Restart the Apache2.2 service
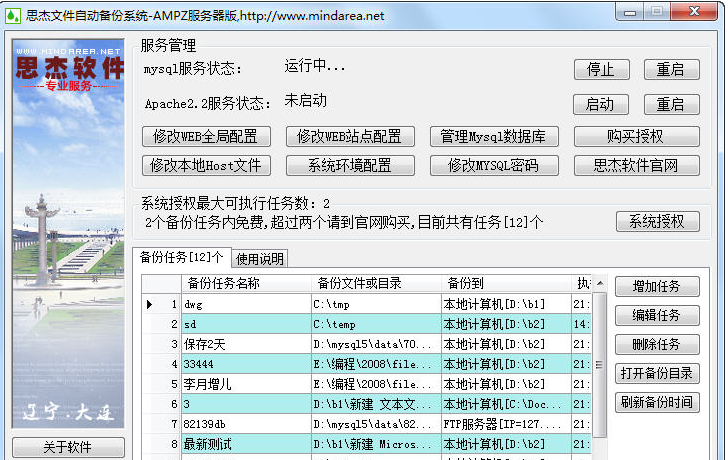Screen dimensions: 728x460 coord(671,104)
